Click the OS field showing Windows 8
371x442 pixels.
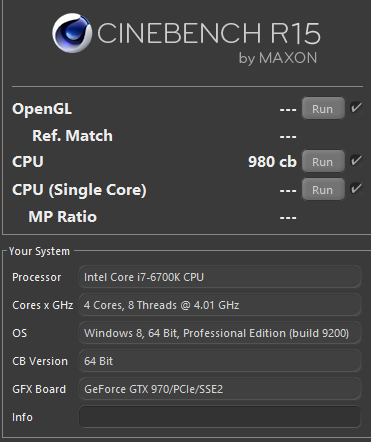220,333
